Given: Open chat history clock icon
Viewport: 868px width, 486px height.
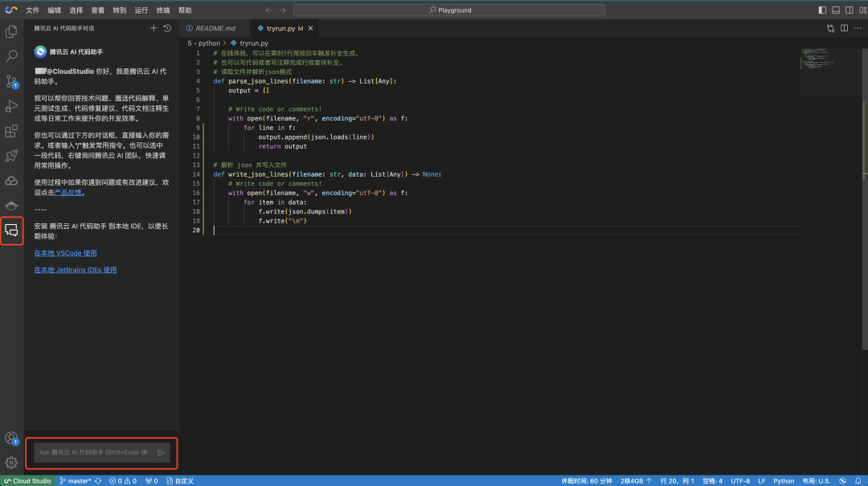Looking at the screenshot, I should pos(167,28).
